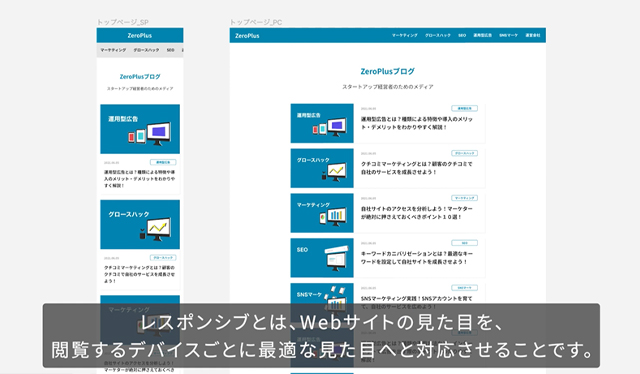This screenshot has width=640, height=374.
Task: Click the ZeroPlus logo in PC header
Action: click(x=247, y=36)
